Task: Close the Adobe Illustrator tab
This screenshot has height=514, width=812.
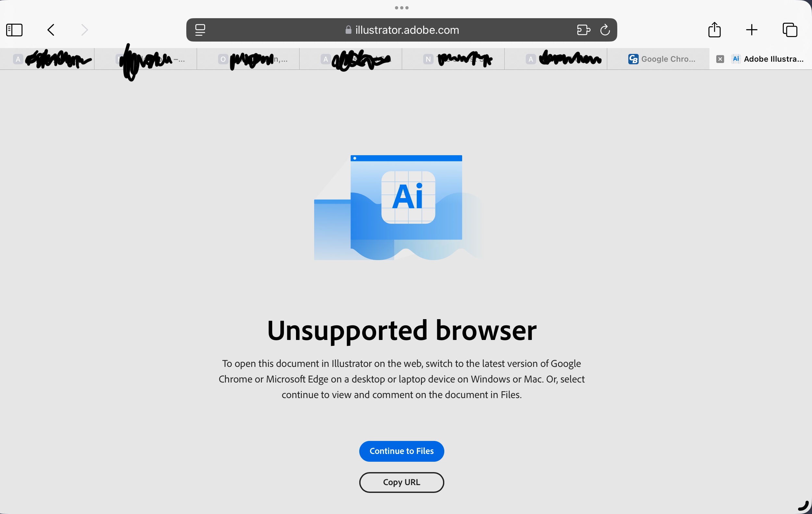Action: pyautogui.click(x=720, y=59)
